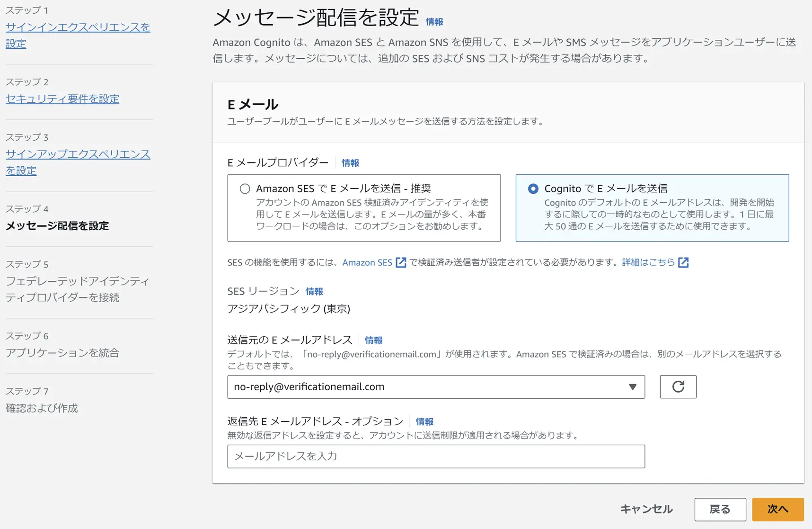The image size is (812, 529).
Task: Click the refresh icon button
Action: pos(678,387)
